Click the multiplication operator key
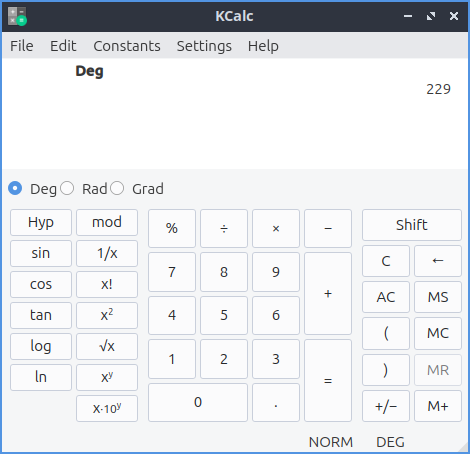This screenshot has height=454, width=470. click(x=276, y=228)
